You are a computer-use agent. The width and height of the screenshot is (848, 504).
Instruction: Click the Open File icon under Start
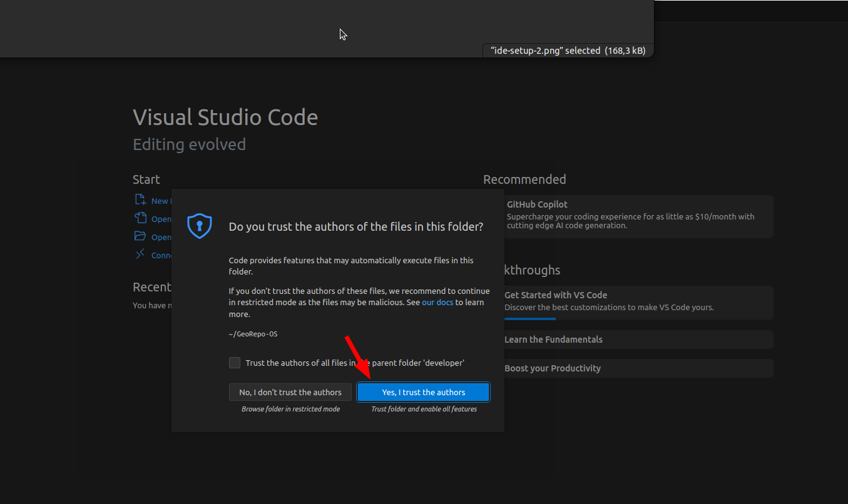[x=140, y=218]
